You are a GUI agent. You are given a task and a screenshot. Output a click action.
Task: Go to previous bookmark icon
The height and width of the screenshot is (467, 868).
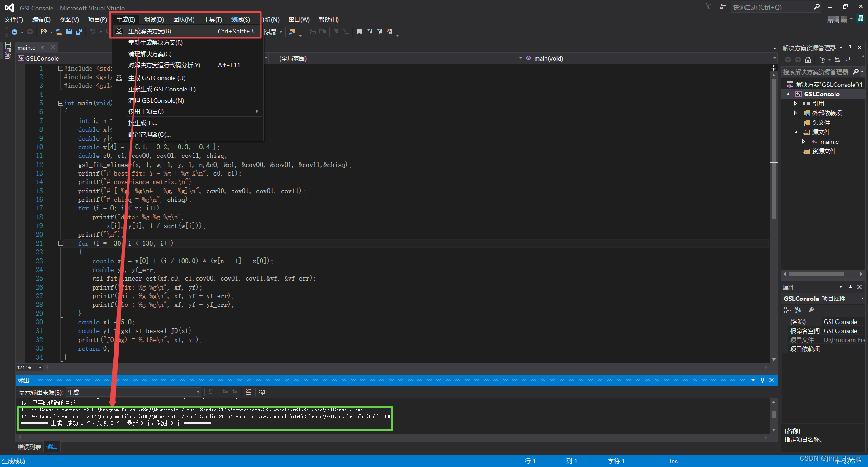tap(370, 32)
